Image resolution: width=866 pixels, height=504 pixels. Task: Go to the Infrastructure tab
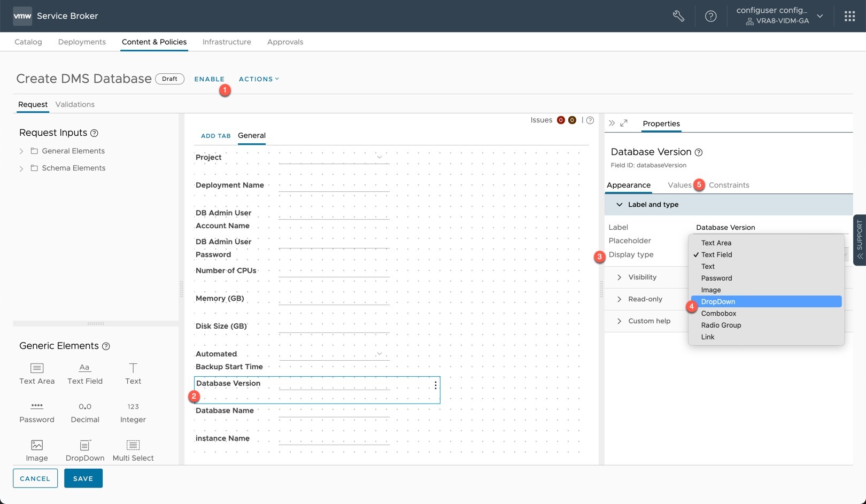point(227,42)
